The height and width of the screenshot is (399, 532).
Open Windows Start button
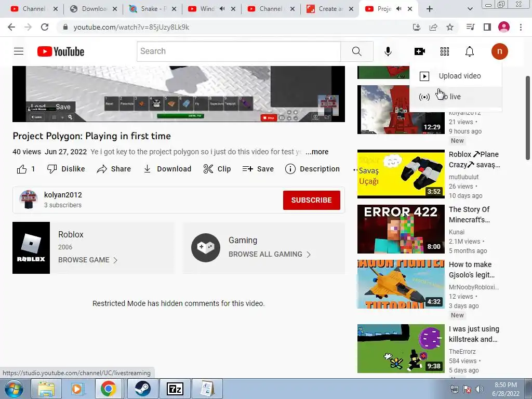tap(14, 389)
